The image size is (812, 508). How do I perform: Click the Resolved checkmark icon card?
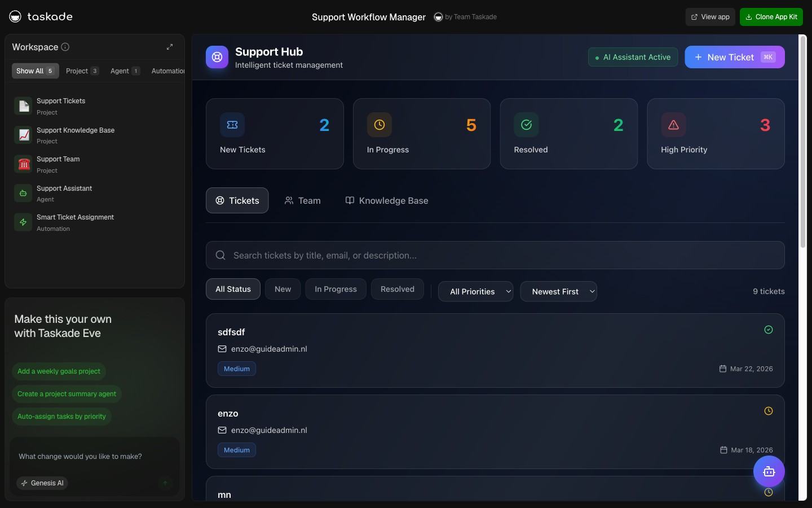(526, 125)
